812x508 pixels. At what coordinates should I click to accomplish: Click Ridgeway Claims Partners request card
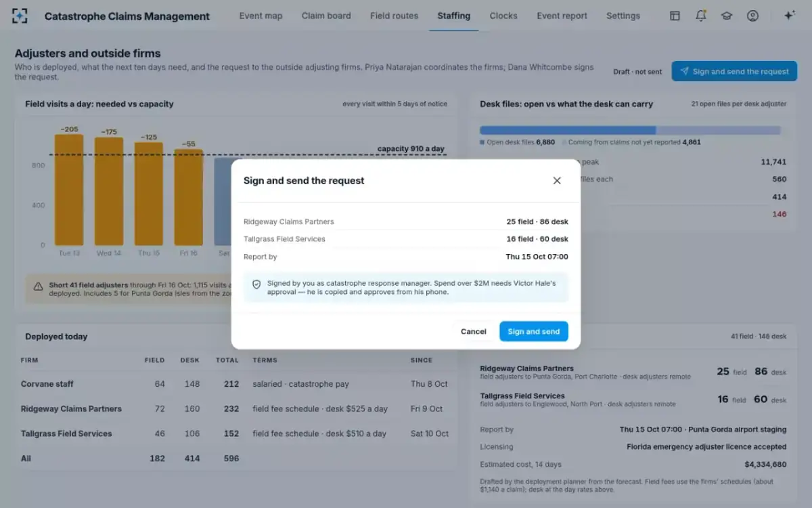pos(633,372)
